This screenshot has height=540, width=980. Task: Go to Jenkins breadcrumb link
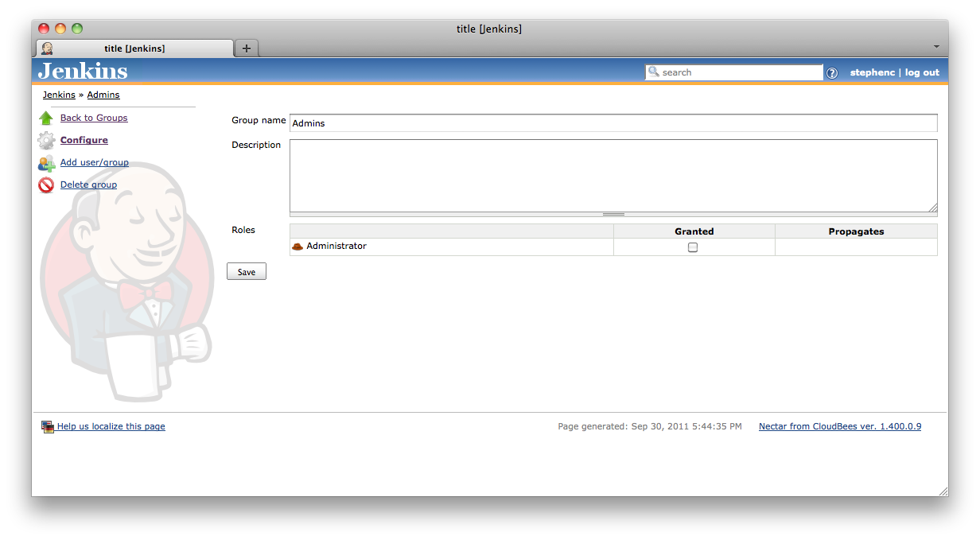(59, 95)
